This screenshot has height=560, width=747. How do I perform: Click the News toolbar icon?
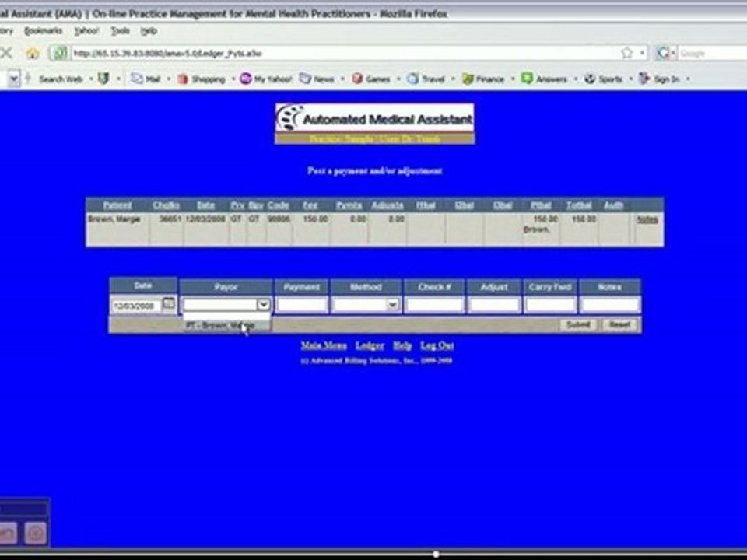click(x=305, y=79)
